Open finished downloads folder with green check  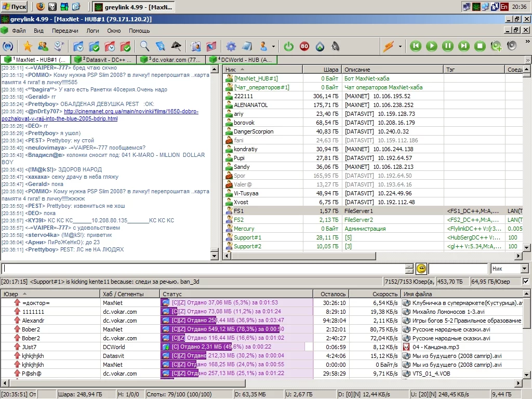tap(94, 46)
